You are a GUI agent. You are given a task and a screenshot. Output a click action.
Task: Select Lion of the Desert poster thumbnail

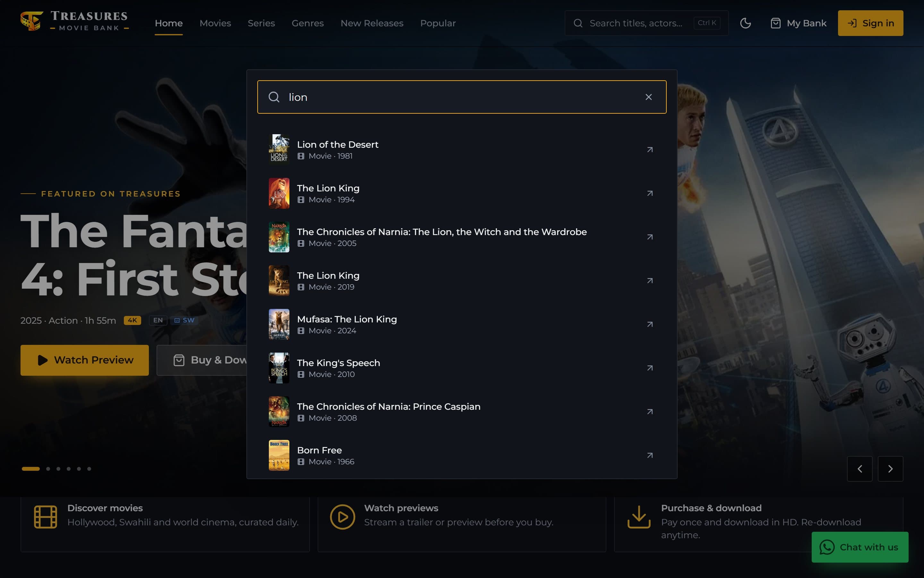click(279, 149)
